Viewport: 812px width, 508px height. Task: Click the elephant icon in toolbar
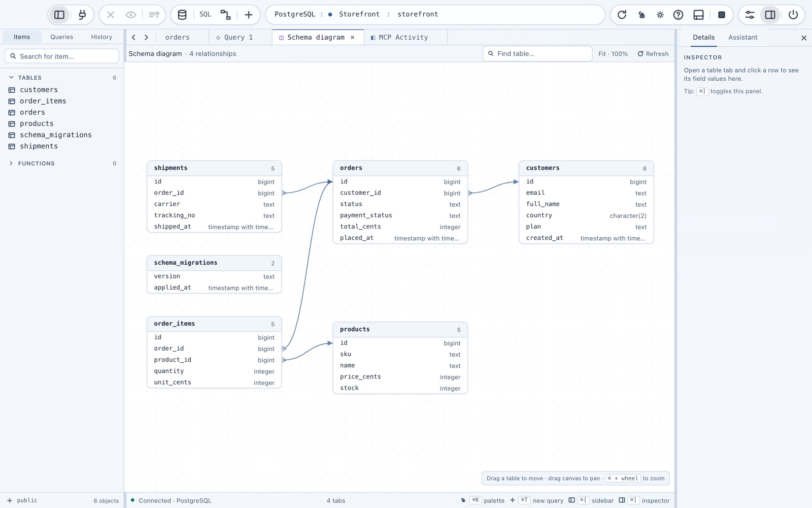point(641,15)
